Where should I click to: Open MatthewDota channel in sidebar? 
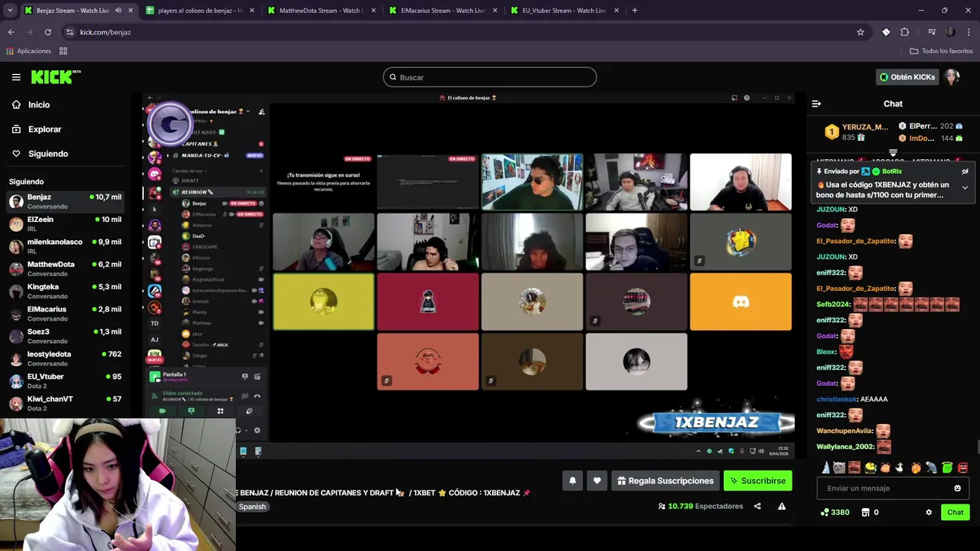(65, 269)
